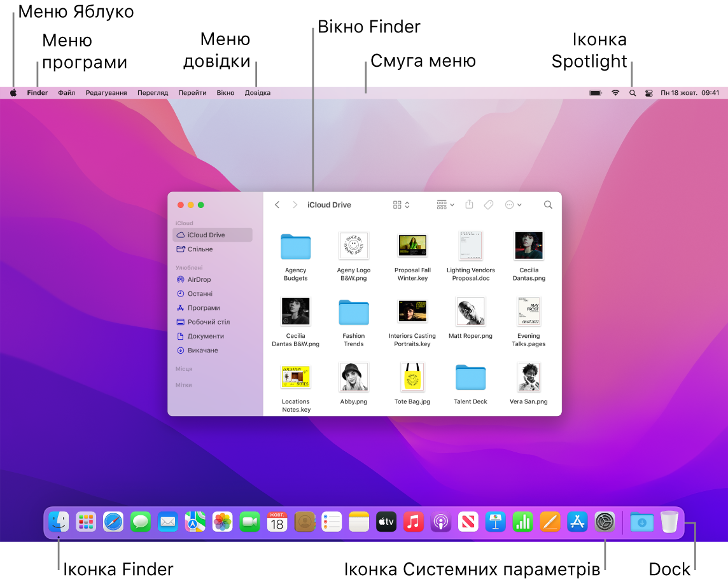The image size is (728, 584).
Task: Select AirDrop in the Finder sidebar
Action: pyautogui.click(x=198, y=279)
